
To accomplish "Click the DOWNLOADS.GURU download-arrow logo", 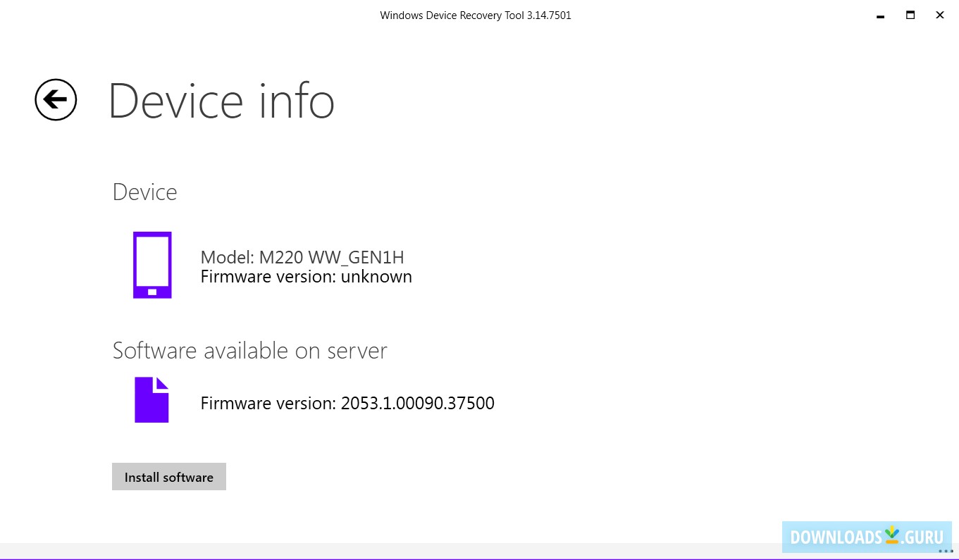I will [x=893, y=535].
